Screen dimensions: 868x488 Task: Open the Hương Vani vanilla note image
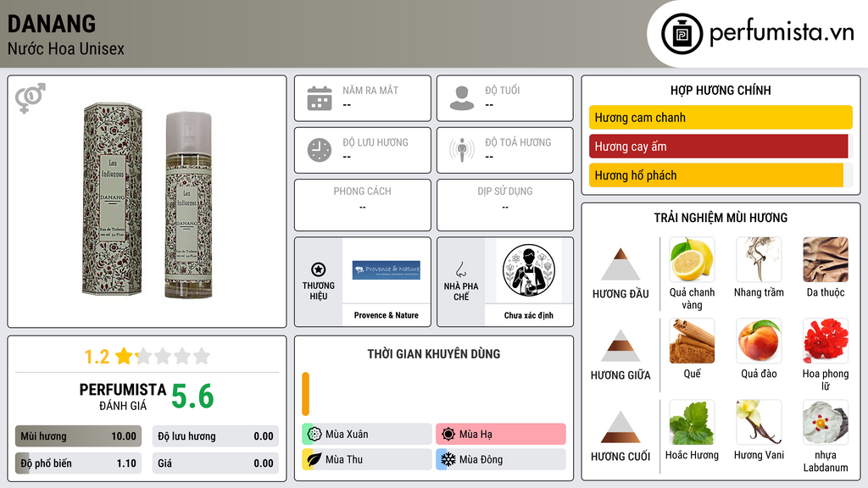click(x=759, y=422)
